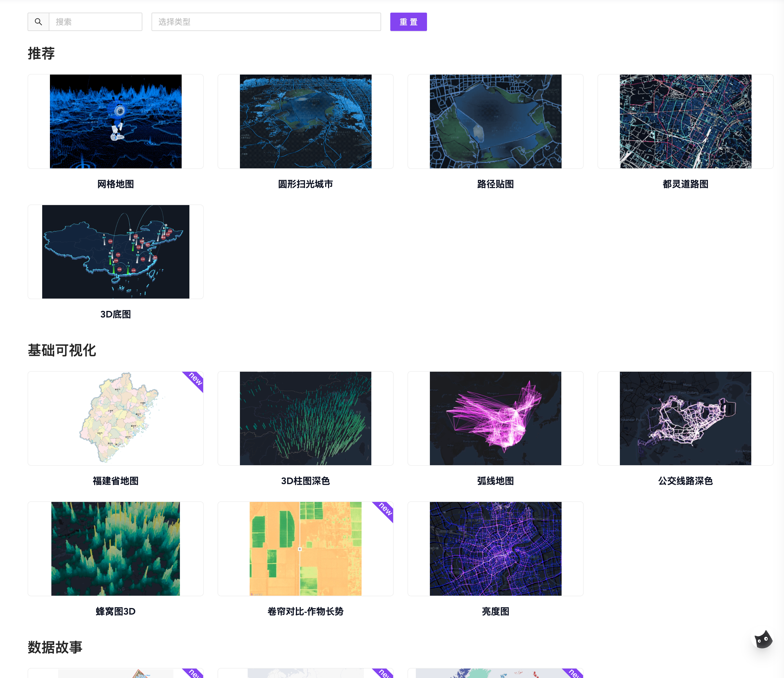Viewport: 784px width, 678px height.
Task: Click the 3D柱图深色 title text
Action: [x=306, y=481]
